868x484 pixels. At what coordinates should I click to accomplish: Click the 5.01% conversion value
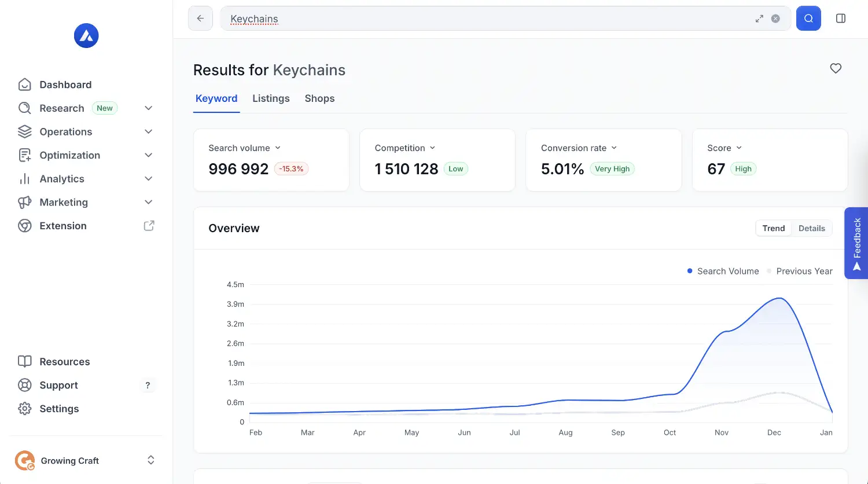pyautogui.click(x=562, y=169)
